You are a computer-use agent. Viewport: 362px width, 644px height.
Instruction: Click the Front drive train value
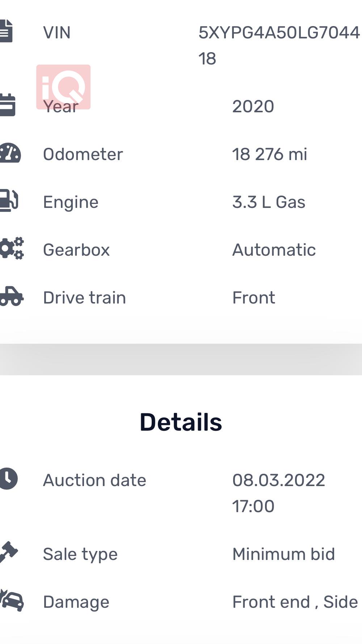point(254,298)
